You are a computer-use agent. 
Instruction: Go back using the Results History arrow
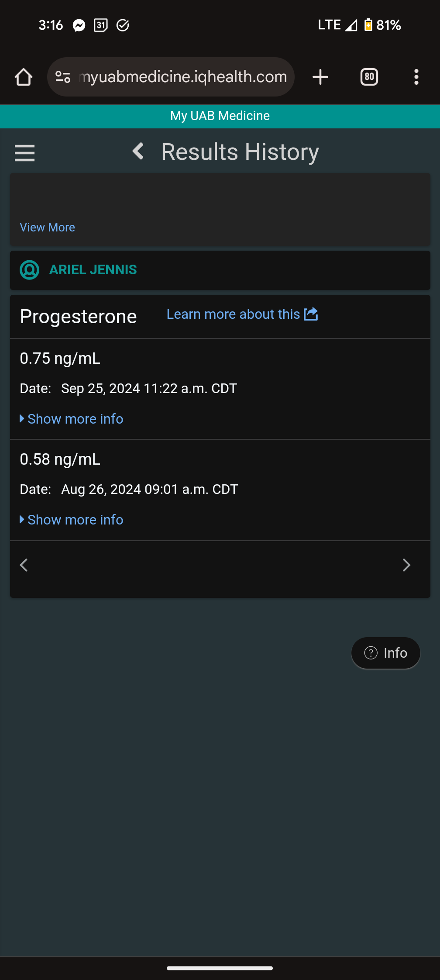(x=138, y=152)
